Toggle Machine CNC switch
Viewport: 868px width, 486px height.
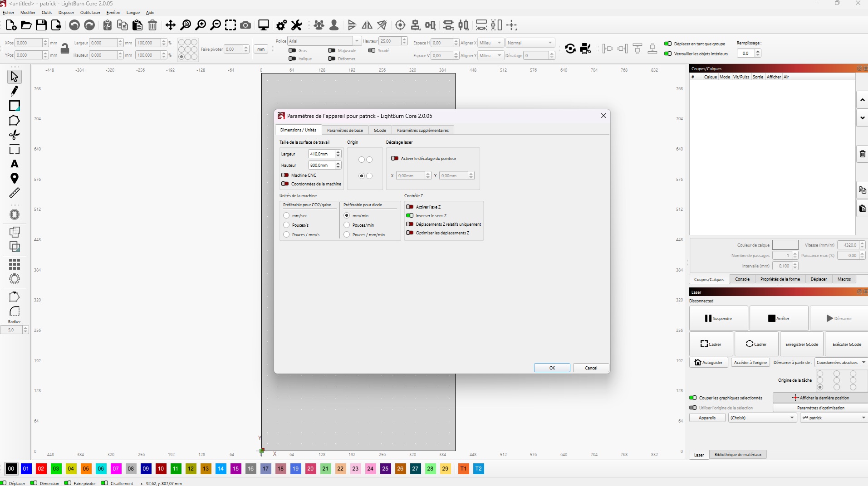[285, 175]
